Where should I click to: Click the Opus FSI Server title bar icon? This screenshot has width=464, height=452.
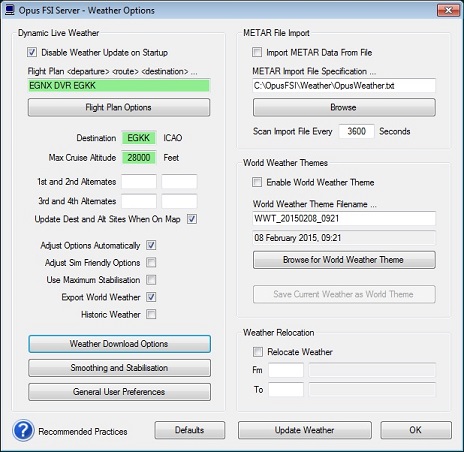click(x=10, y=10)
